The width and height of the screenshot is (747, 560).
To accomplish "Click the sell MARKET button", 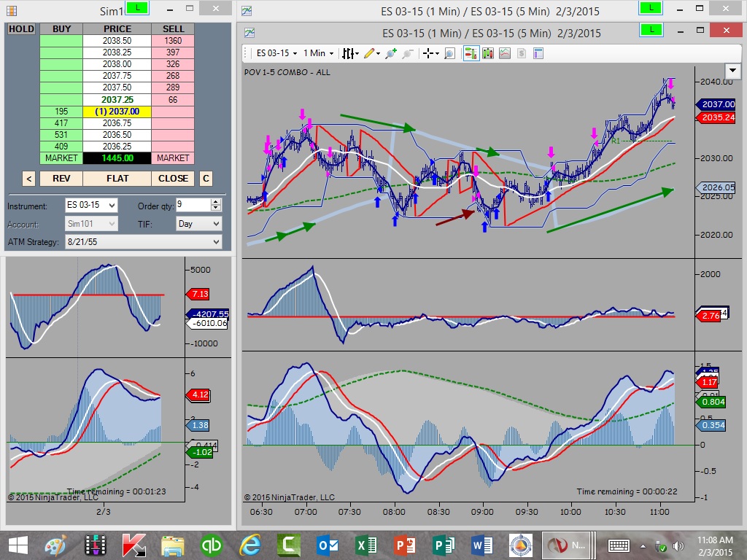I will click(173, 158).
